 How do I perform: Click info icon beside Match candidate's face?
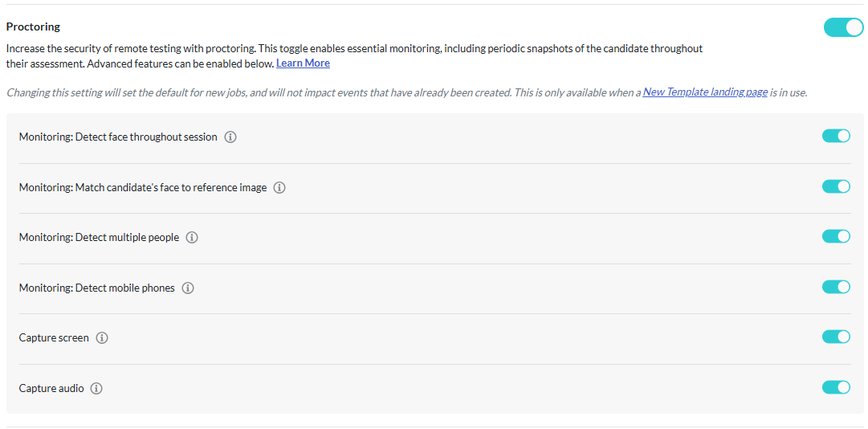point(279,188)
